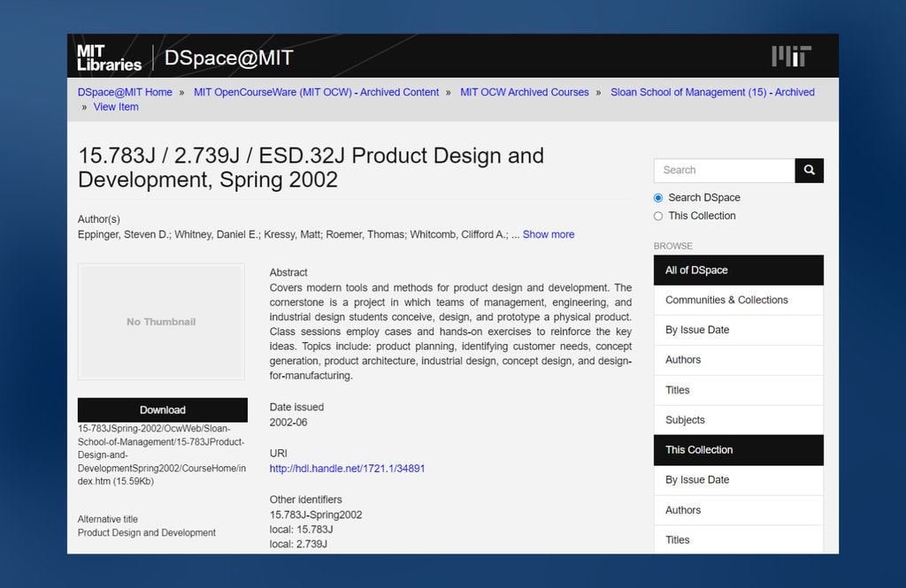Screen dimensions: 906x588
Task: Click the course title heading text
Action: coord(311,167)
